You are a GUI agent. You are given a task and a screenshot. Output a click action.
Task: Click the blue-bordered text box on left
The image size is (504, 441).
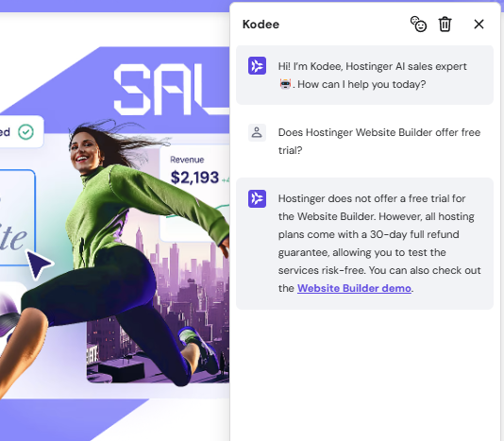pos(17,218)
